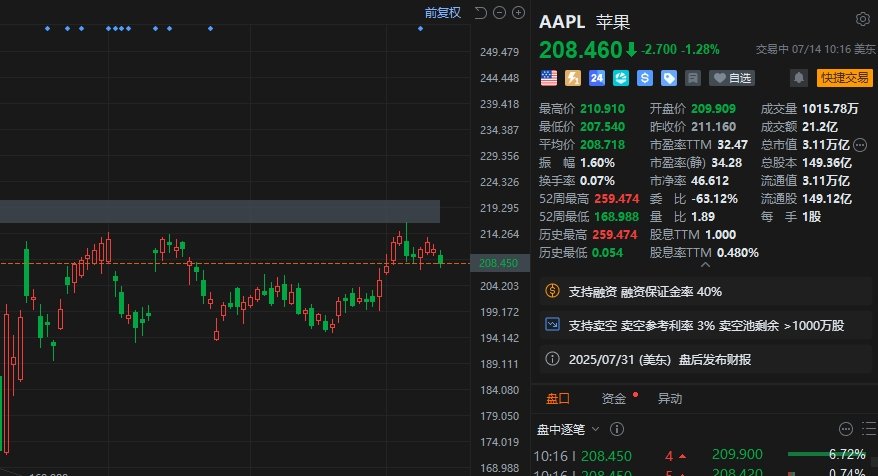Open the price alert bell icon

(798, 78)
